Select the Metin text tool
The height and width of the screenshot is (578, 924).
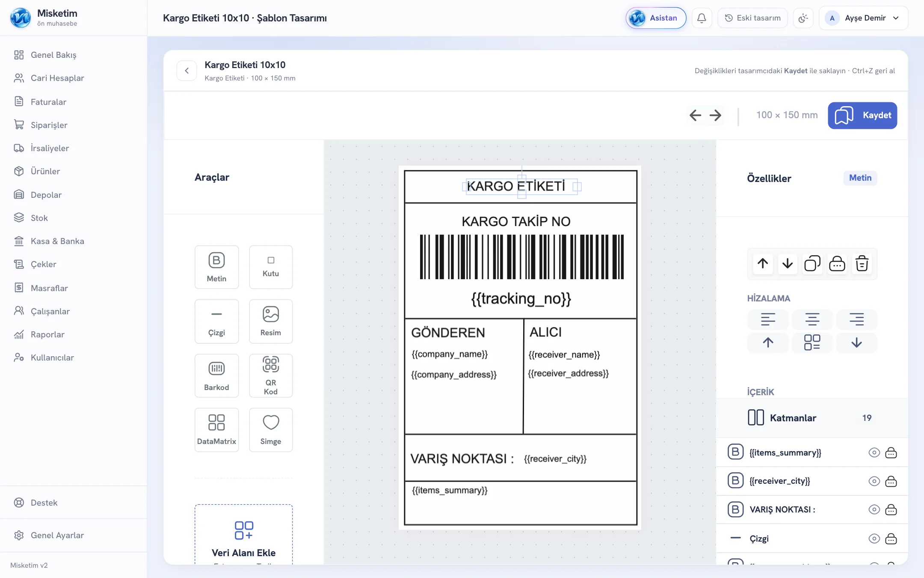click(216, 267)
